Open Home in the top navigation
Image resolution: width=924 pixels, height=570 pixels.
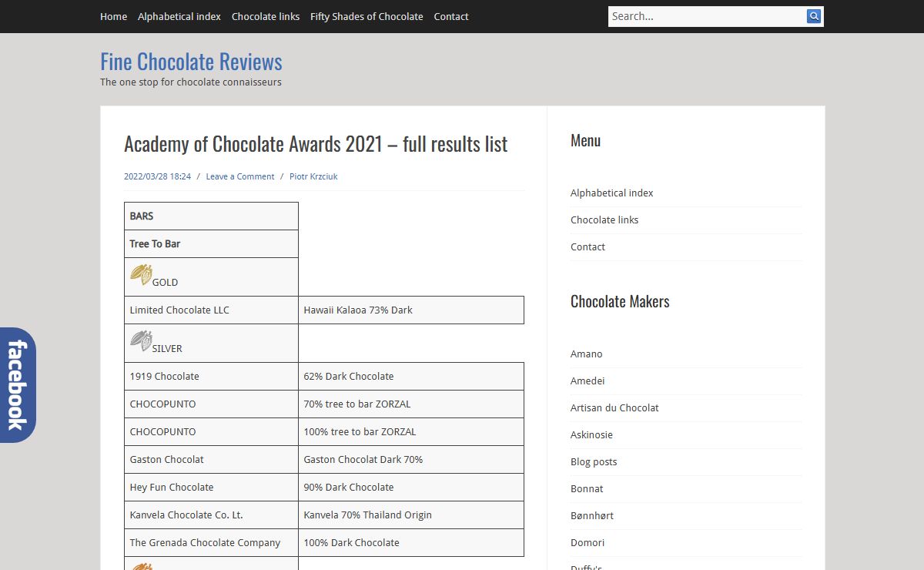pyautogui.click(x=113, y=16)
